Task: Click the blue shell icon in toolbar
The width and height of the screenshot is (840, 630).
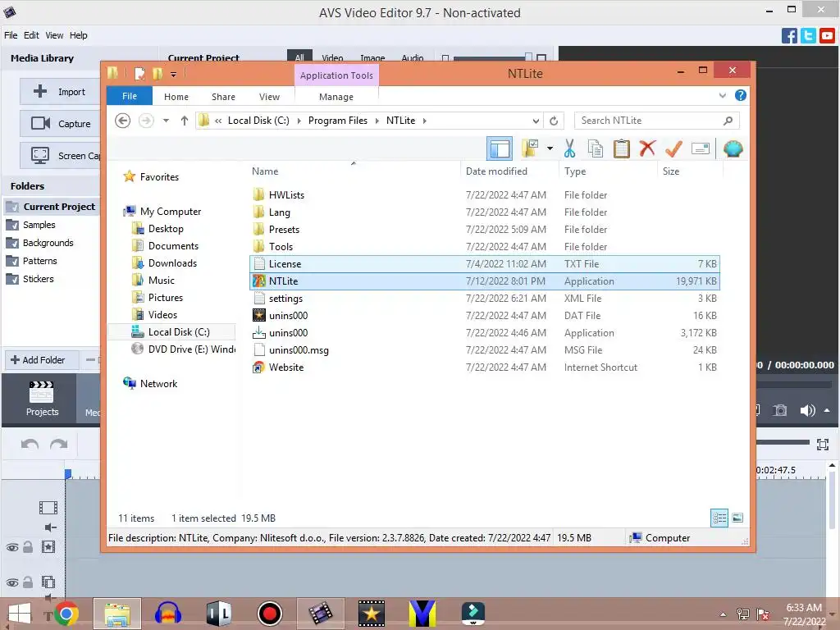Action: [x=733, y=148]
